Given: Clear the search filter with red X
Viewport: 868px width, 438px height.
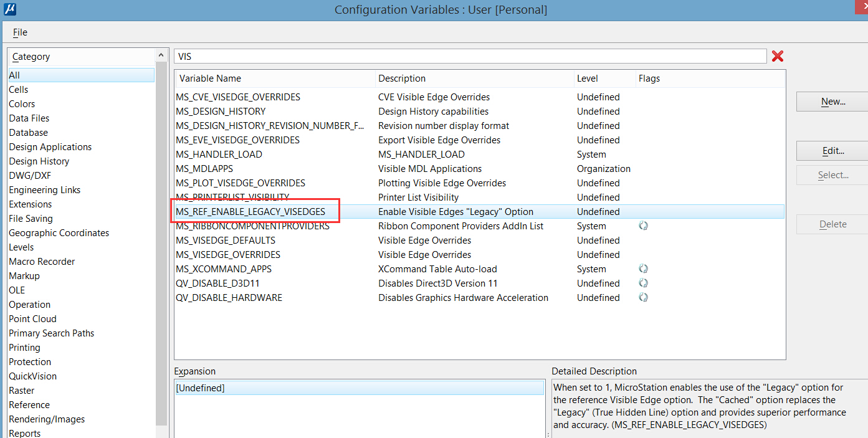Looking at the screenshot, I should (778, 56).
